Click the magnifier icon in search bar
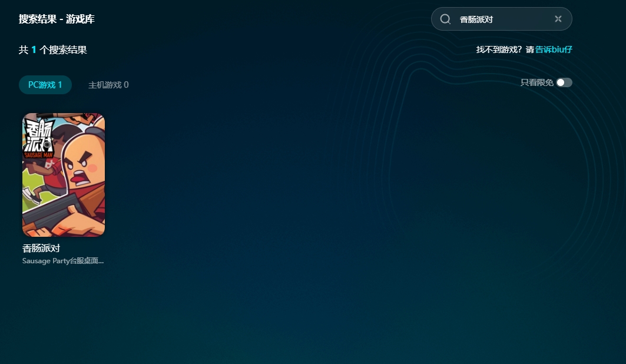The width and height of the screenshot is (626, 364). pos(445,19)
